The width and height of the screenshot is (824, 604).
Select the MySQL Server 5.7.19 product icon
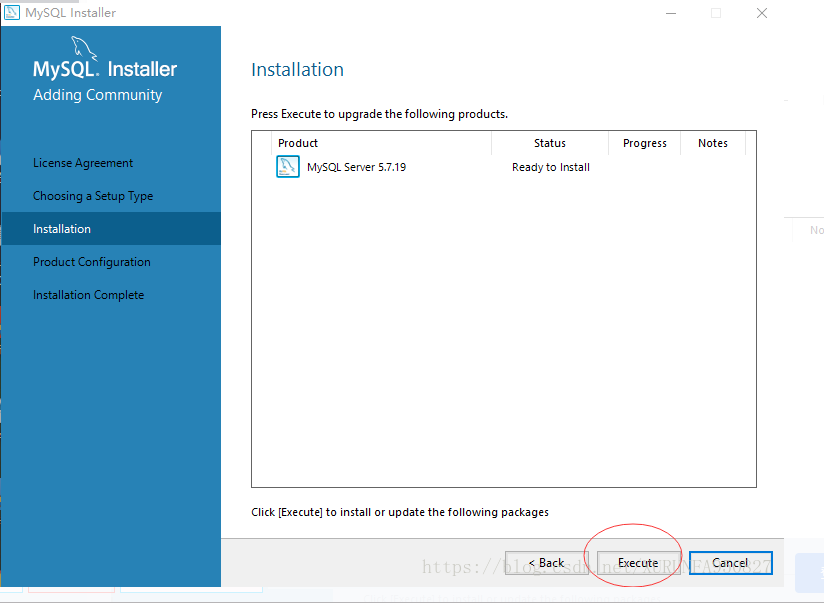[x=288, y=167]
